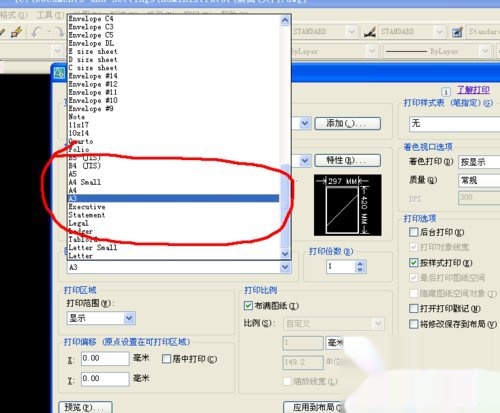Open the 格式 menu
This screenshot has width=500, height=413.
click(x=14, y=15)
